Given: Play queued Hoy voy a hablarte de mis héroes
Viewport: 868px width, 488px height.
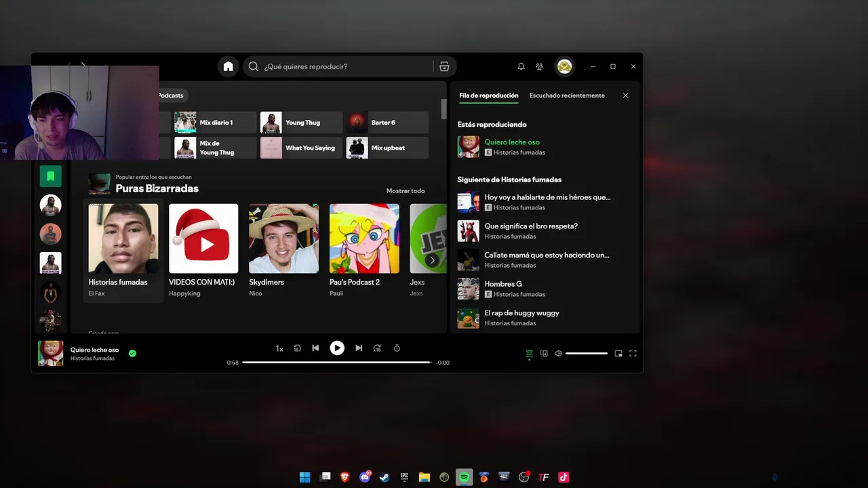Looking at the screenshot, I should coord(545,202).
